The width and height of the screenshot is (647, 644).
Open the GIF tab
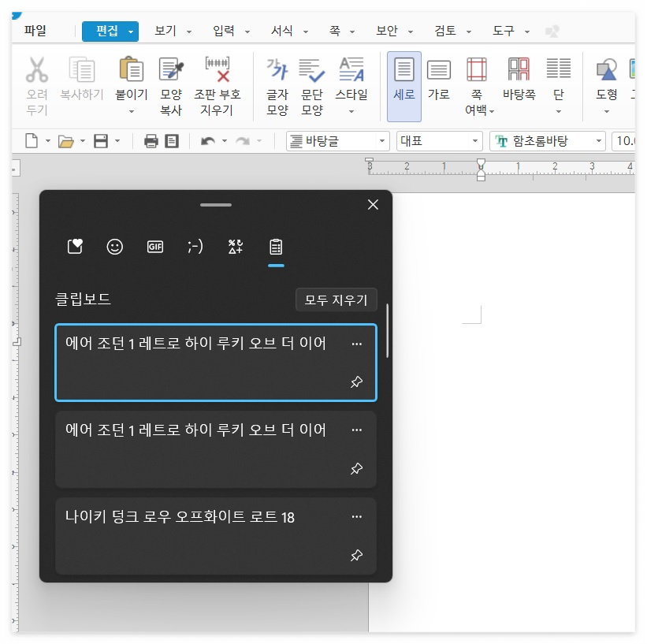[155, 247]
